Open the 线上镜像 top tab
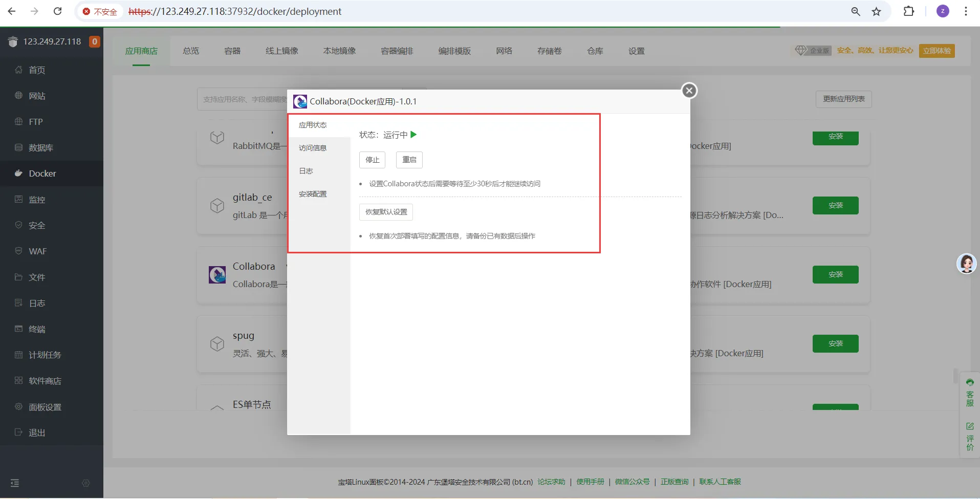980x499 pixels. pos(282,51)
